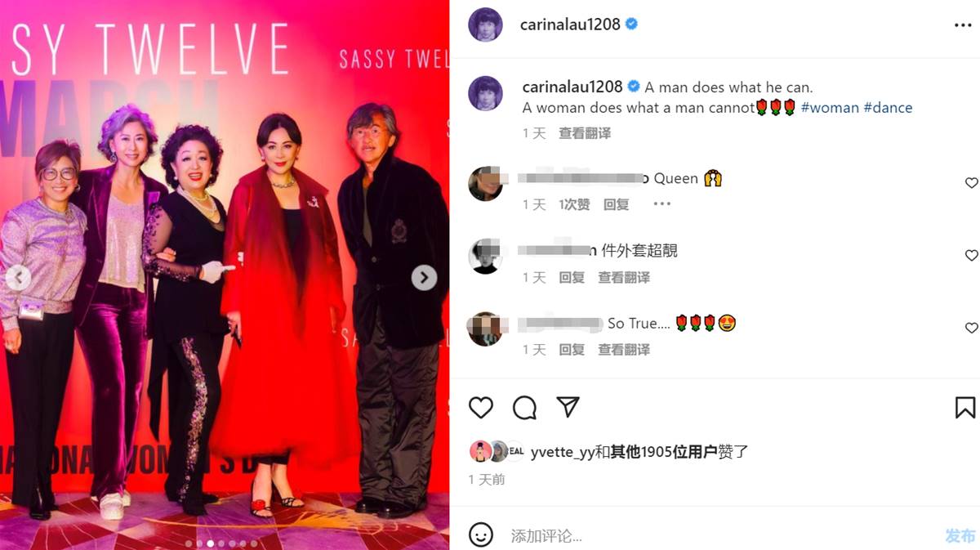Open the comment bubble icon
The image size is (980, 550).
tap(524, 408)
